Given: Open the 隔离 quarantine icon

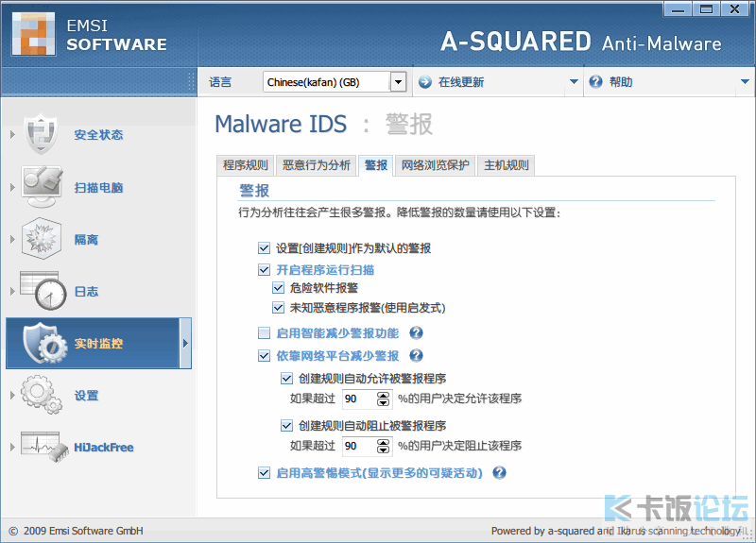Looking at the screenshot, I should (42, 239).
